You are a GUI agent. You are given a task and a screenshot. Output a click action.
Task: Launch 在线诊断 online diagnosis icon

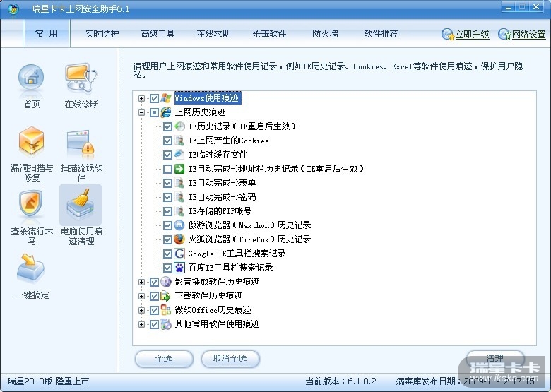point(81,78)
